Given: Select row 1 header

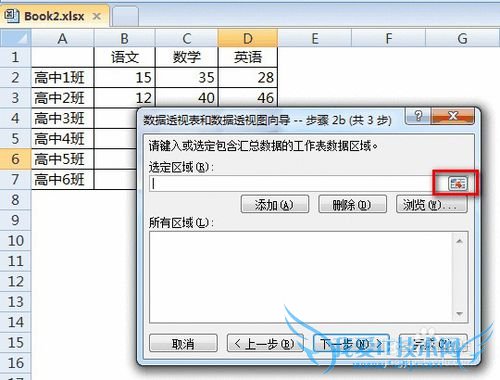Looking at the screenshot, I should (x=15, y=57).
